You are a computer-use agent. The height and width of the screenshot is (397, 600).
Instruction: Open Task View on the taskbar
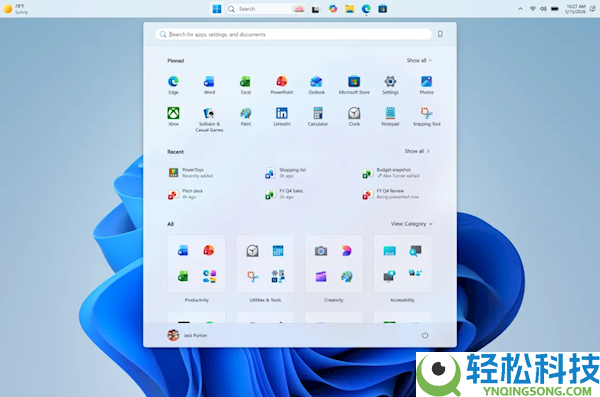[x=316, y=9]
